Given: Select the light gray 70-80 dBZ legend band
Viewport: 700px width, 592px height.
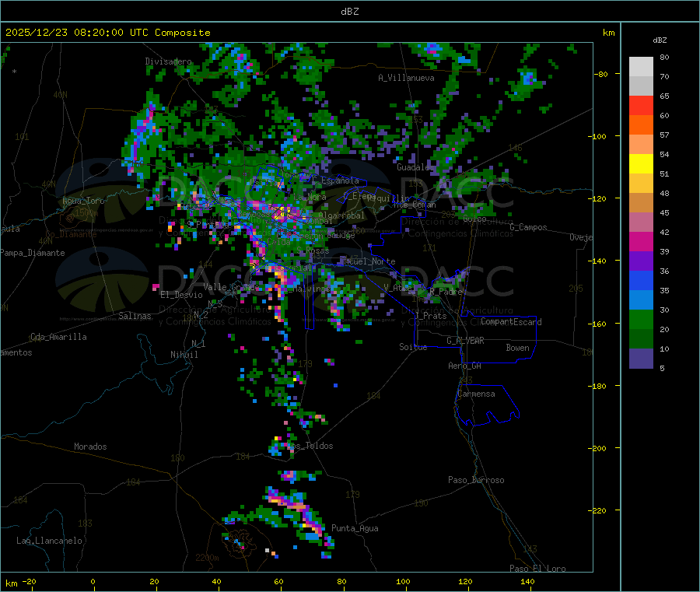Looking at the screenshot, I should coord(641,67).
